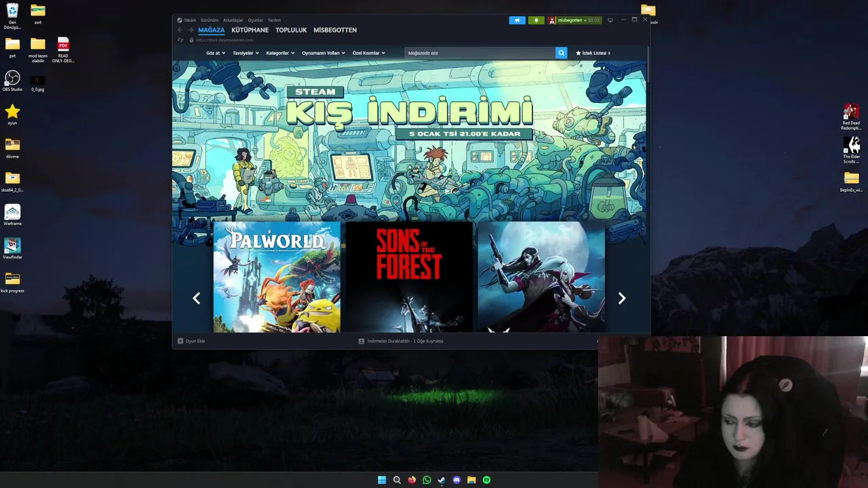Image resolution: width=868 pixels, height=488 pixels.
Task: Select the Warframe desktop shortcut
Action: point(12,215)
